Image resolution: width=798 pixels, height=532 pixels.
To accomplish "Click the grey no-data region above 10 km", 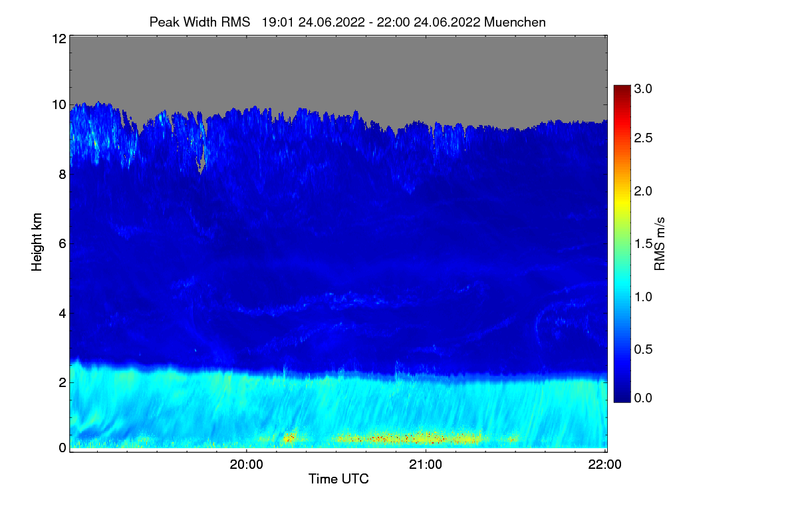I will (x=338, y=68).
